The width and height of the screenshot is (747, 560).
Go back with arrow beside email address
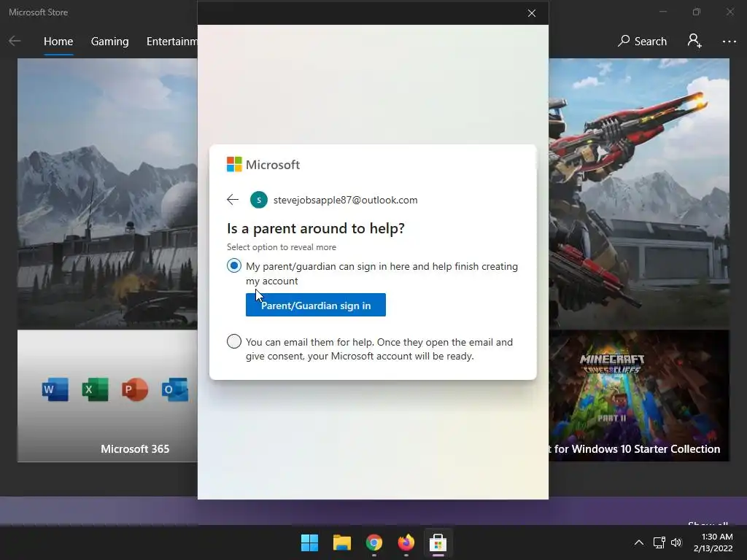tap(233, 200)
